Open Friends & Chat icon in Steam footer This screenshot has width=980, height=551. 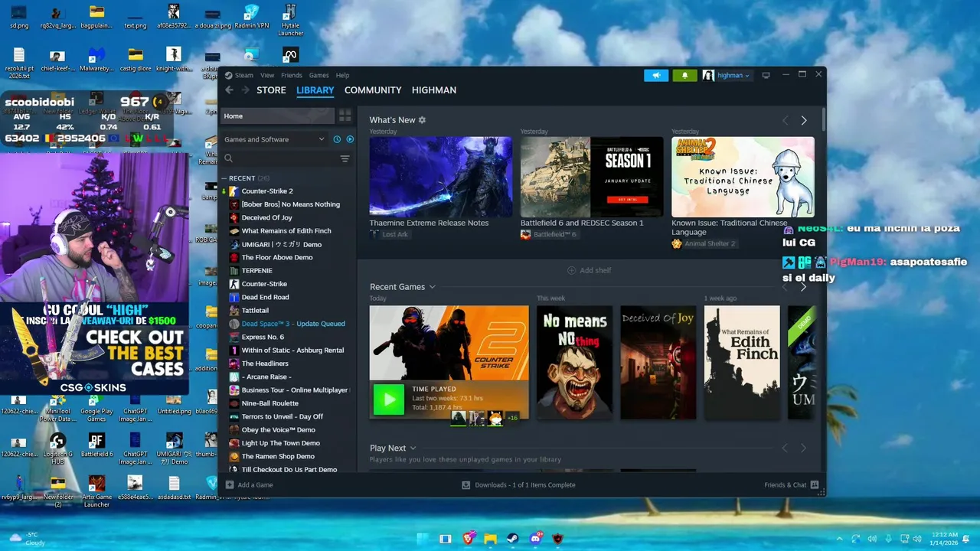815,484
